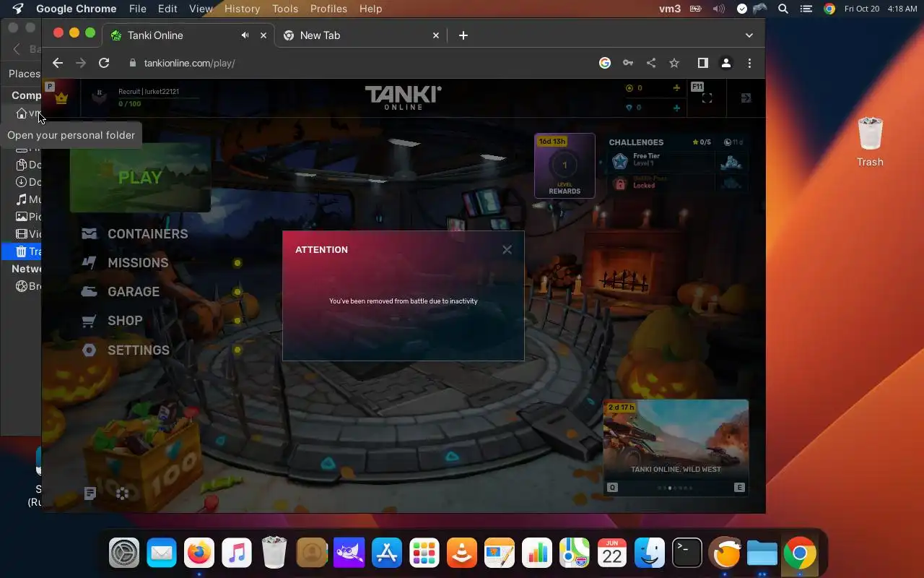Viewport: 924px width, 578px height.
Task: Open Firefox from the dock
Action: click(199, 554)
